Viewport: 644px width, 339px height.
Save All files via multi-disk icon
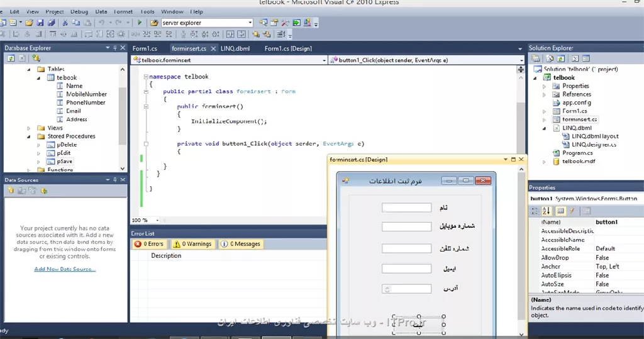click(52, 23)
